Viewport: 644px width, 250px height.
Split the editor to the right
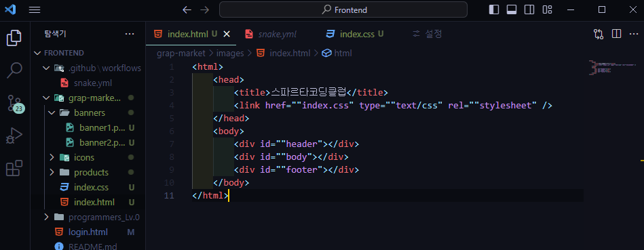coord(616,34)
